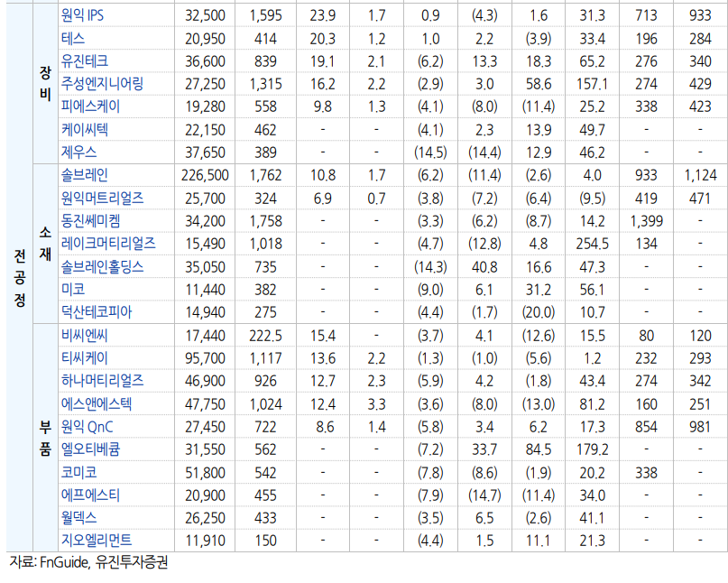Screen dimensions: 728x583
Task: Select the 에프에스티 company name
Action: pyautogui.click(x=90, y=495)
